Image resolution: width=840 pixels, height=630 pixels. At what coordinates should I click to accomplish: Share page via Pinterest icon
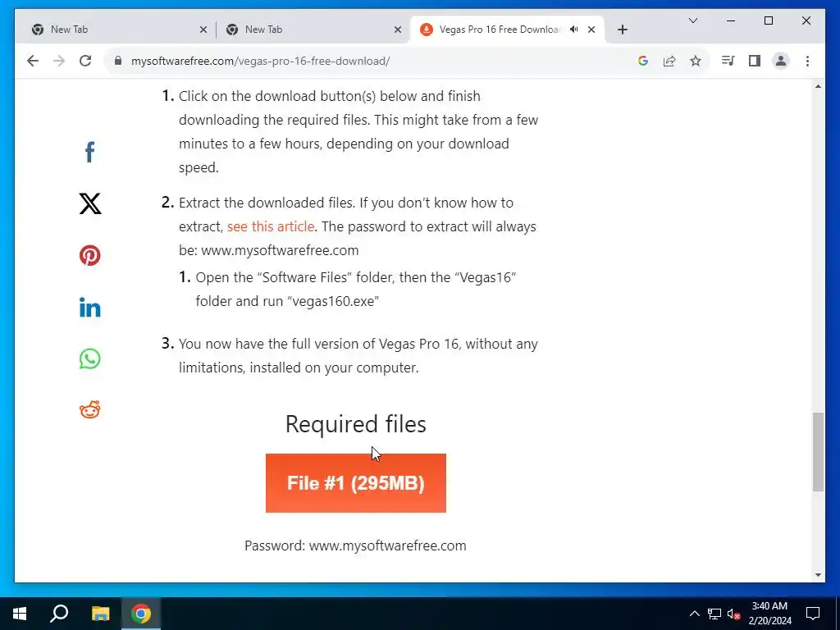(90, 256)
